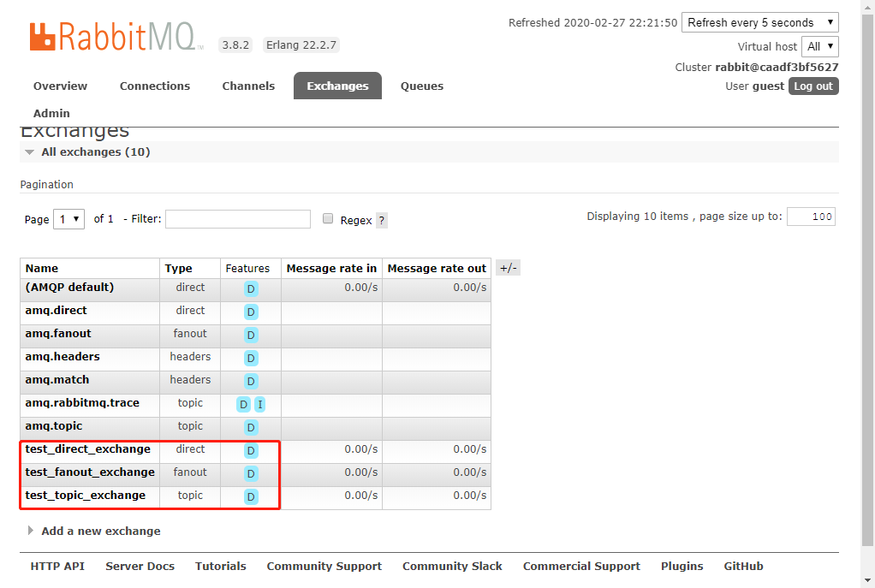Image resolution: width=875 pixels, height=588 pixels.
Task: Click D badge in amq.direct row
Action: [x=251, y=312]
